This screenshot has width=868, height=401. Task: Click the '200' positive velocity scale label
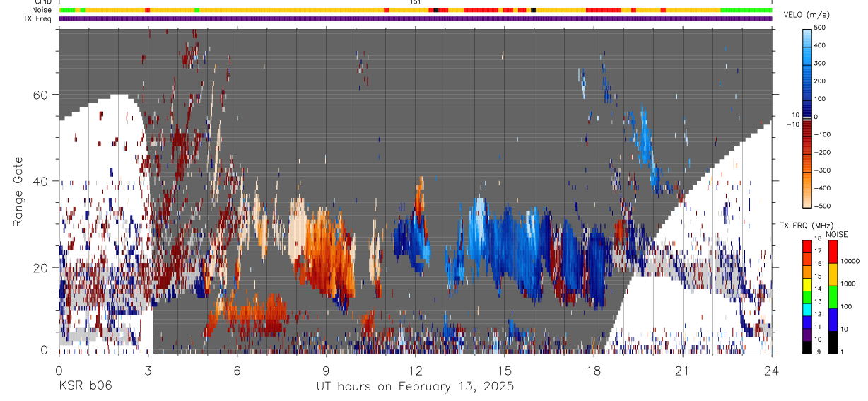point(821,81)
